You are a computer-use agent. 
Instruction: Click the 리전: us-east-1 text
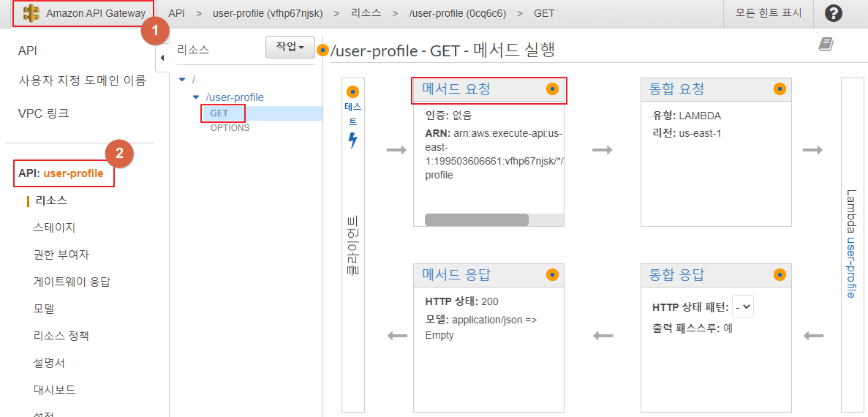click(x=687, y=133)
